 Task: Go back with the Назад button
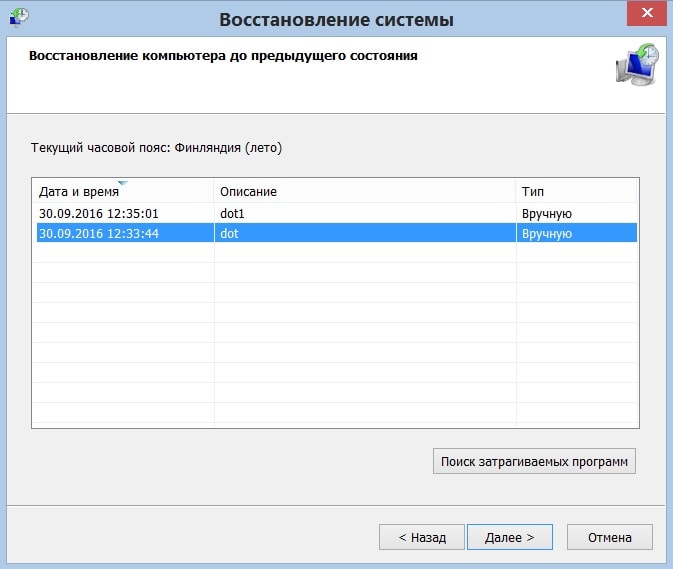tap(421, 537)
